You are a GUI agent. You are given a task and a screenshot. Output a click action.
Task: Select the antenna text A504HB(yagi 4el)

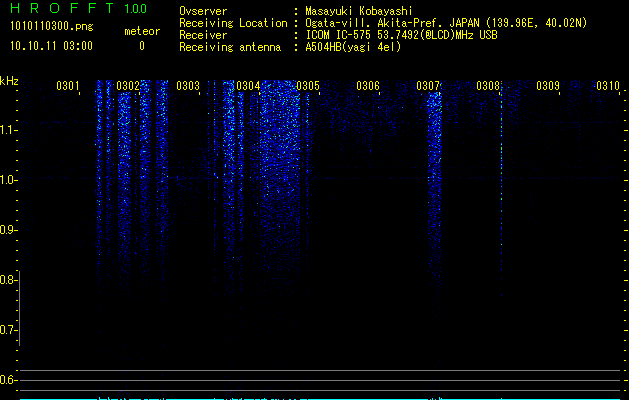click(x=353, y=47)
